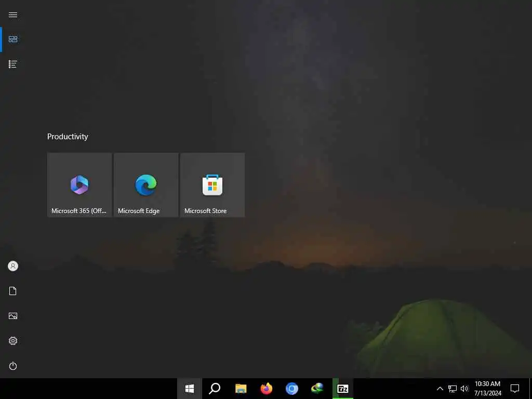This screenshot has width=532, height=399.
Task: Open Settings gear in Start menu
Action: (13, 341)
